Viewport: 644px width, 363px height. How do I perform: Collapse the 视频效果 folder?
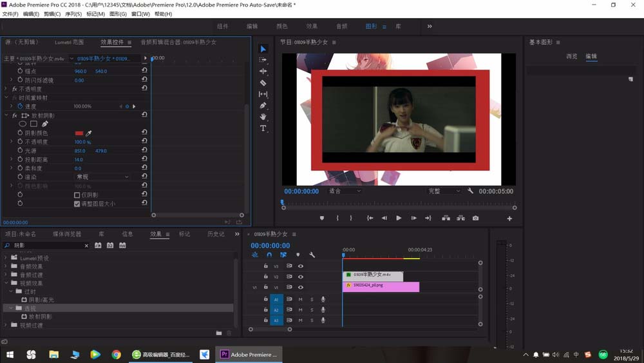coord(6,283)
